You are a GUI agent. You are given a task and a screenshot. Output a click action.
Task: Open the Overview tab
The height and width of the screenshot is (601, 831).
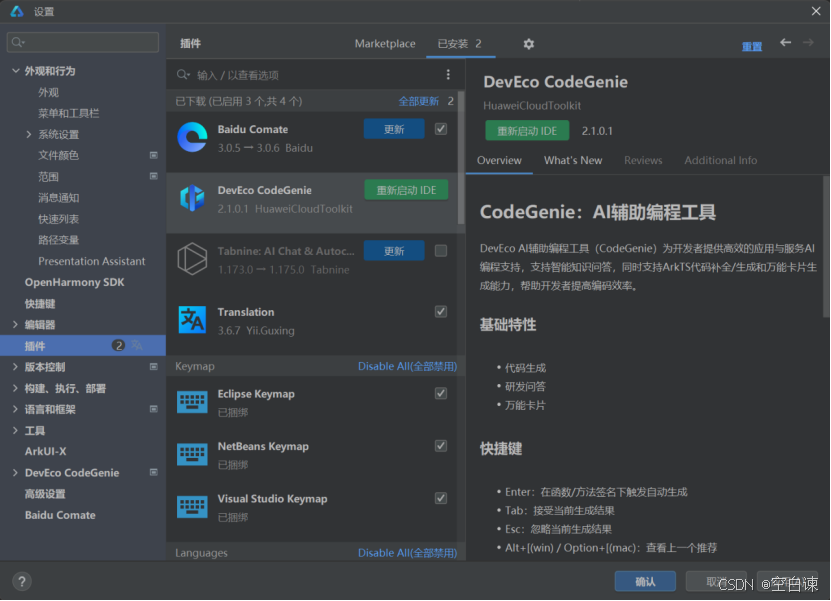click(x=499, y=160)
